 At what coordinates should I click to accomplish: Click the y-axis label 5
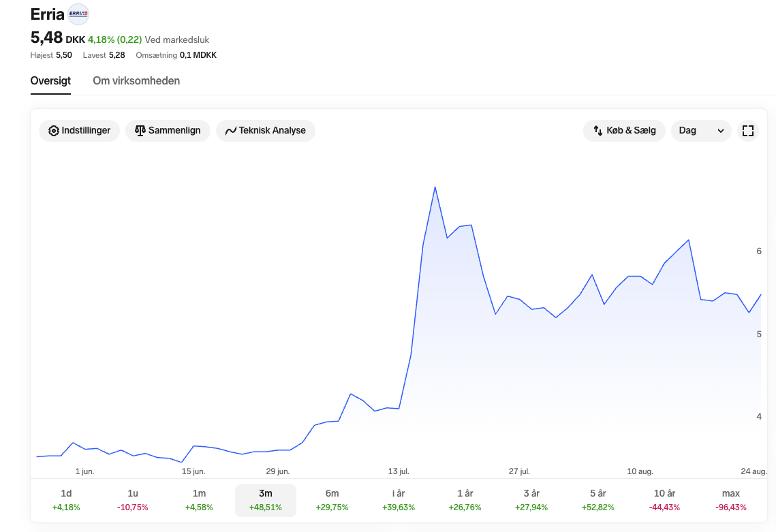(759, 334)
